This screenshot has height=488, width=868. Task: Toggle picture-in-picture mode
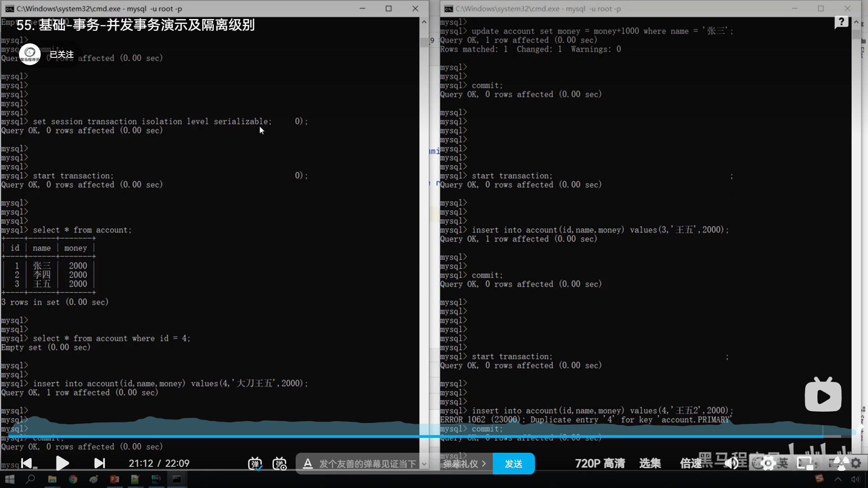click(x=804, y=463)
